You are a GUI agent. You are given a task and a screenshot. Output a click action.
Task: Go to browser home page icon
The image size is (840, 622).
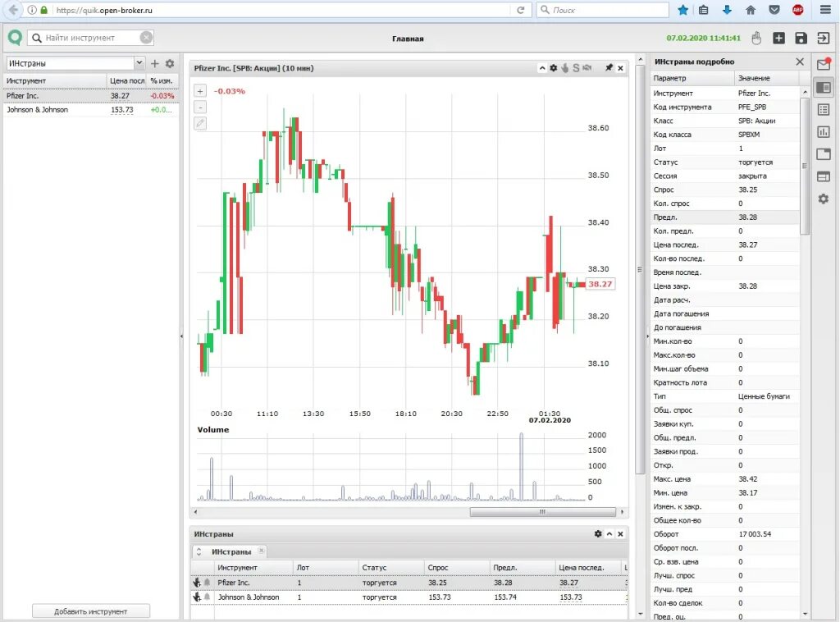pos(751,10)
